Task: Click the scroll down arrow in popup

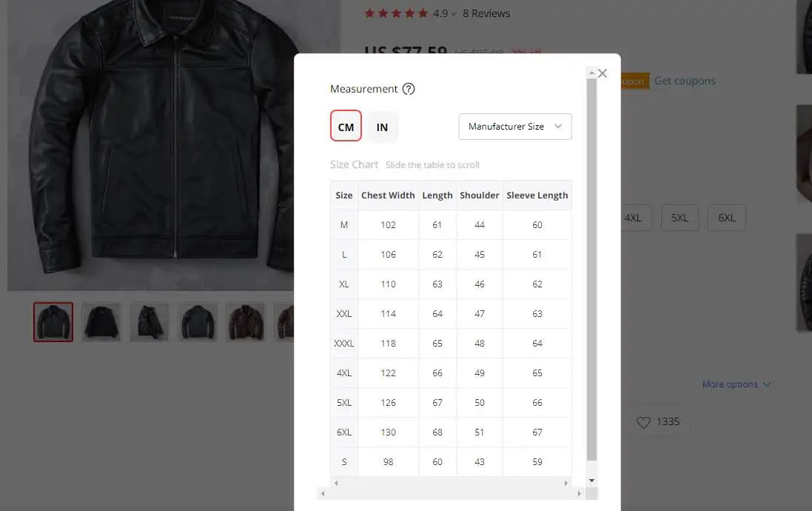Action: tap(591, 481)
